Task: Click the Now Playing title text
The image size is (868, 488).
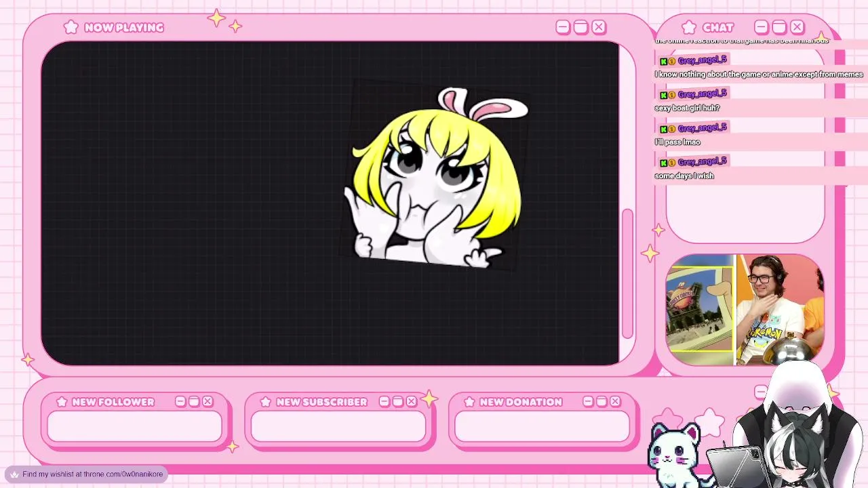Action: (124, 28)
